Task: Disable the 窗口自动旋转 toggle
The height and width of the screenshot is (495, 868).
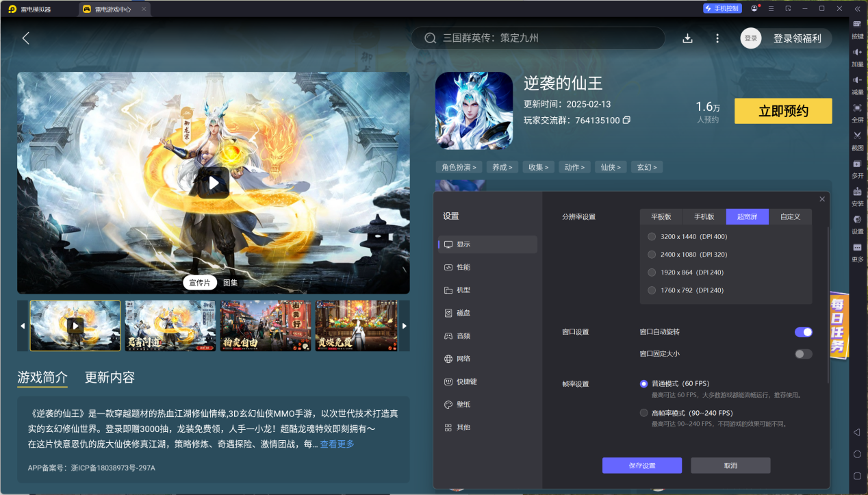Action: click(x=803, y=332)
